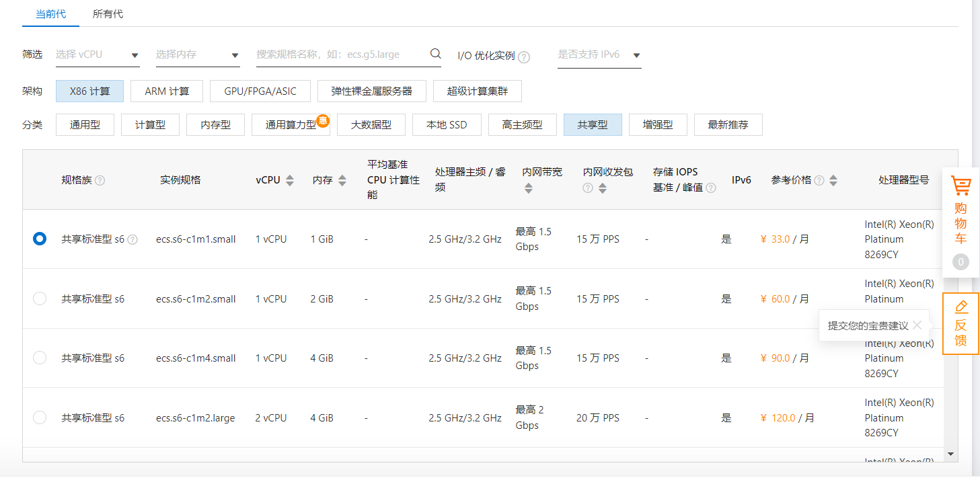
Task: Choose the 最新推荐 category
Action: [728, 124]
